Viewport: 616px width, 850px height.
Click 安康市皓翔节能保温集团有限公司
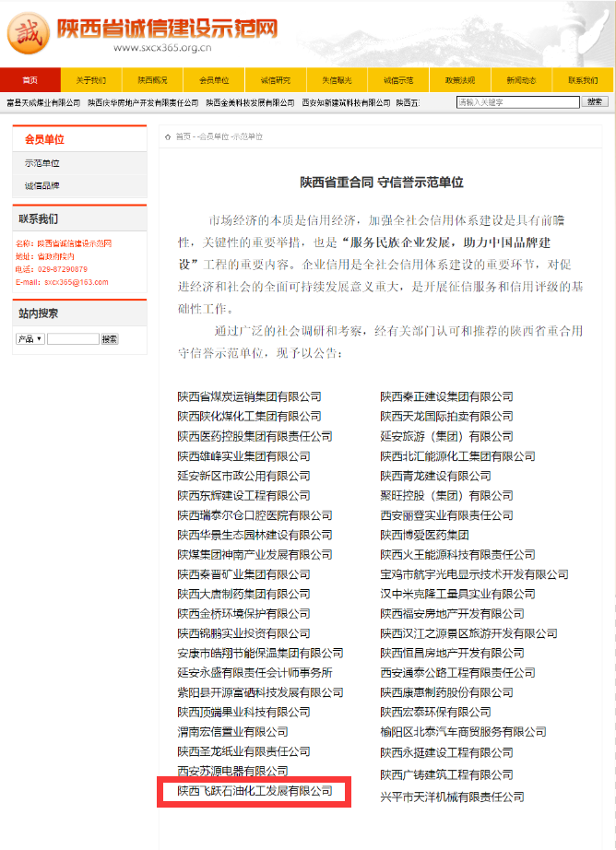pos(260,654)
